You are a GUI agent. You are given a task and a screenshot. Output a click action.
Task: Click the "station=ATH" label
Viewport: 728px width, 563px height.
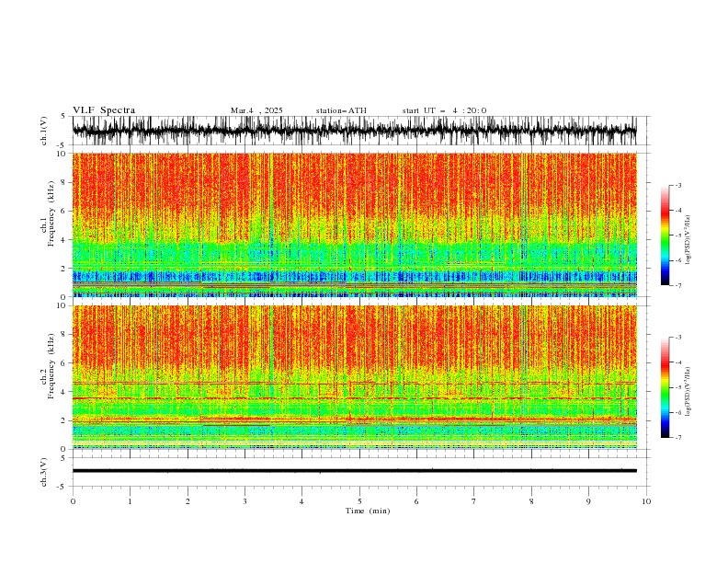341,110
